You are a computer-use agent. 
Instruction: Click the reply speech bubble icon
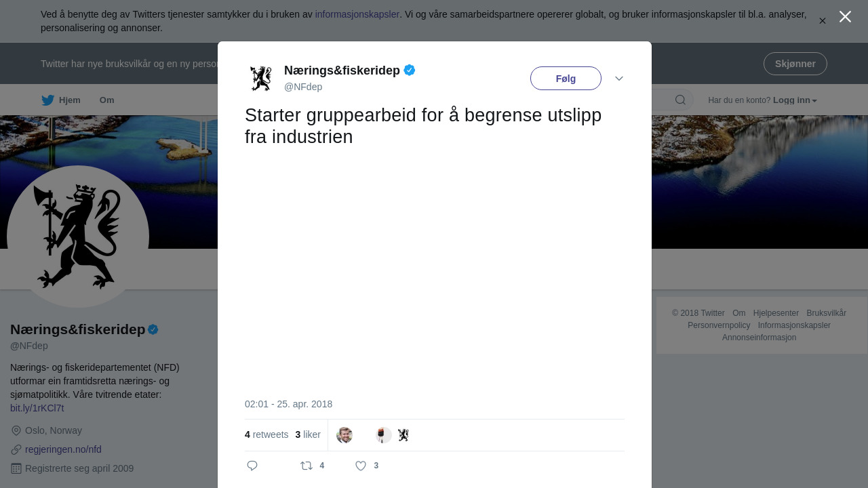(x=252, y=466)
